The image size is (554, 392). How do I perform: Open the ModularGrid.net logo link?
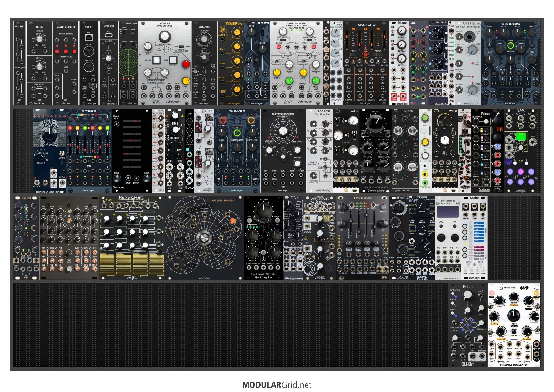pos(277,385)
